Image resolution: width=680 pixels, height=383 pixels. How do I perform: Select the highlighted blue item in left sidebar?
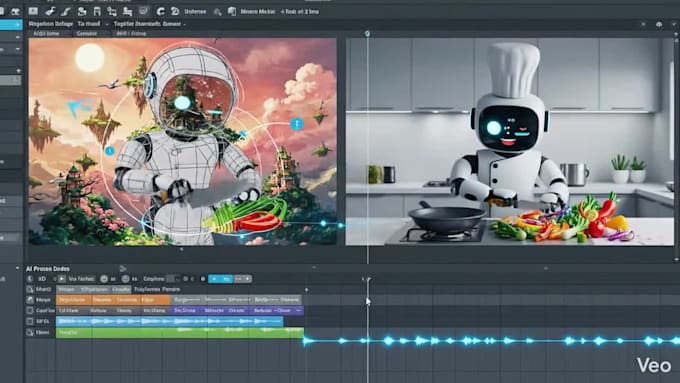(x=11, y=25)
